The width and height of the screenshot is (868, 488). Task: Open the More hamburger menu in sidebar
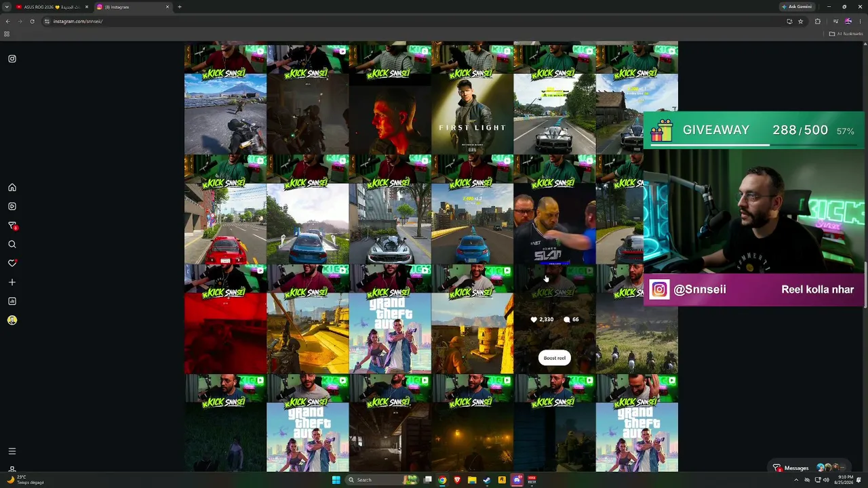(x=12, y=451)
